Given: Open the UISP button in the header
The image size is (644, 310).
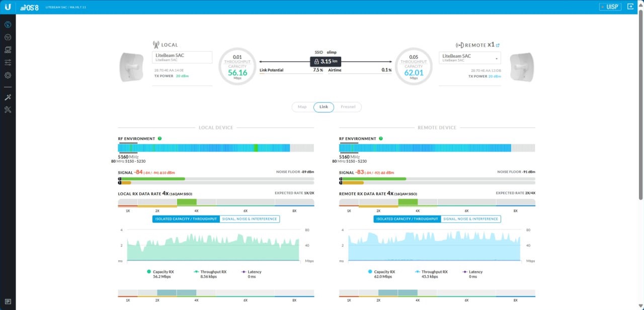Looking at the screenshot, I should tap(610, 7).
